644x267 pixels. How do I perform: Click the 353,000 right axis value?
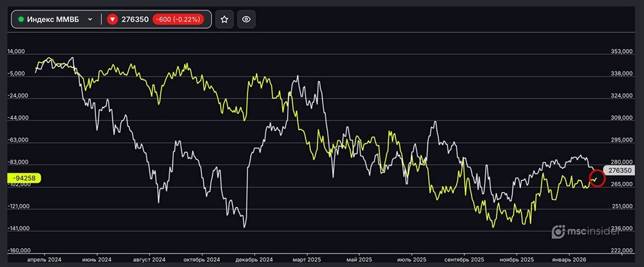pos(621,52)
